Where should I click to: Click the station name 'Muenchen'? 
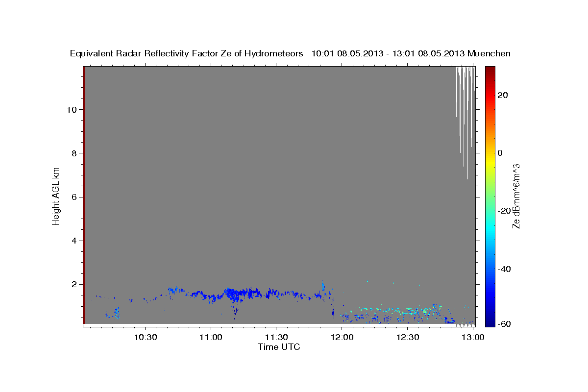tap(490, 54)
